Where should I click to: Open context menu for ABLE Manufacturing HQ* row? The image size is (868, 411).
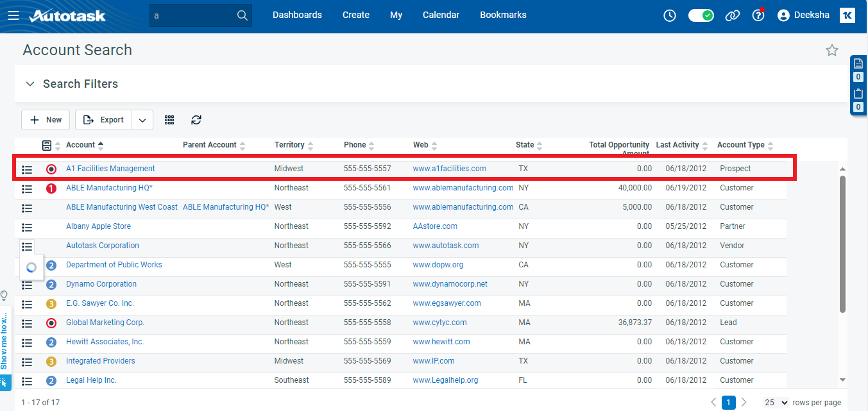27,189
